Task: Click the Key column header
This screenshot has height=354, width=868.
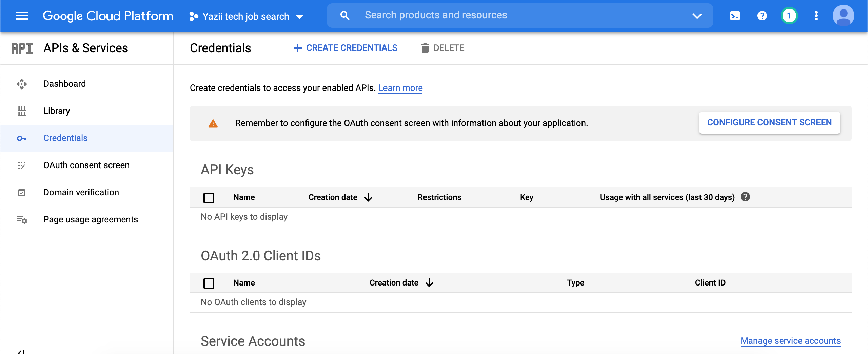Action: 527,197
